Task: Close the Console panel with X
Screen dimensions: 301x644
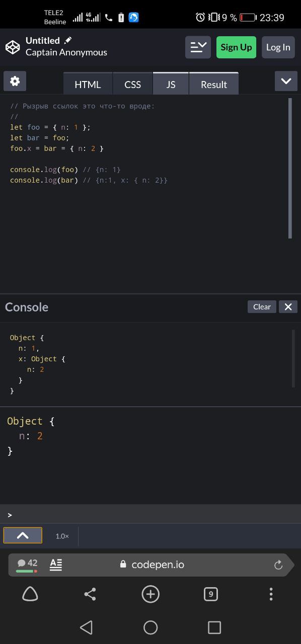Action: pos(288,307)
